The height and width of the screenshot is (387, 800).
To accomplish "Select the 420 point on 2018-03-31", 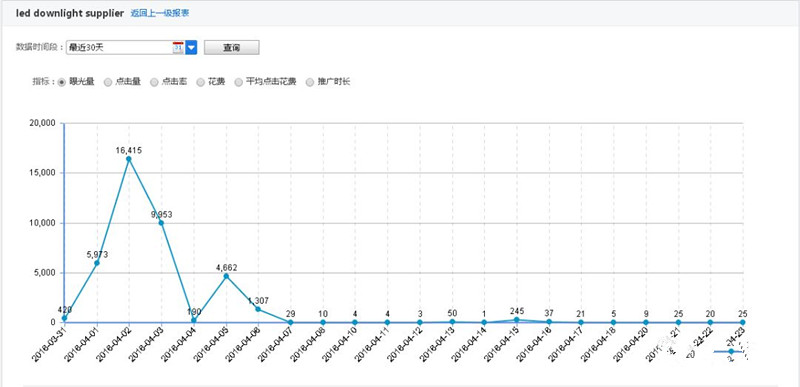I will [64, 318].
